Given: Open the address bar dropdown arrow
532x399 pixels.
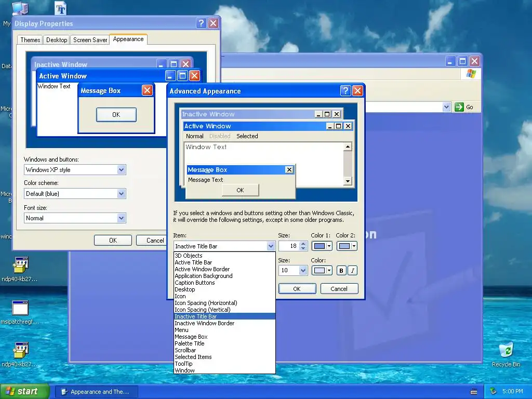Looking at the screenshot, I should [x=446, y=107].
